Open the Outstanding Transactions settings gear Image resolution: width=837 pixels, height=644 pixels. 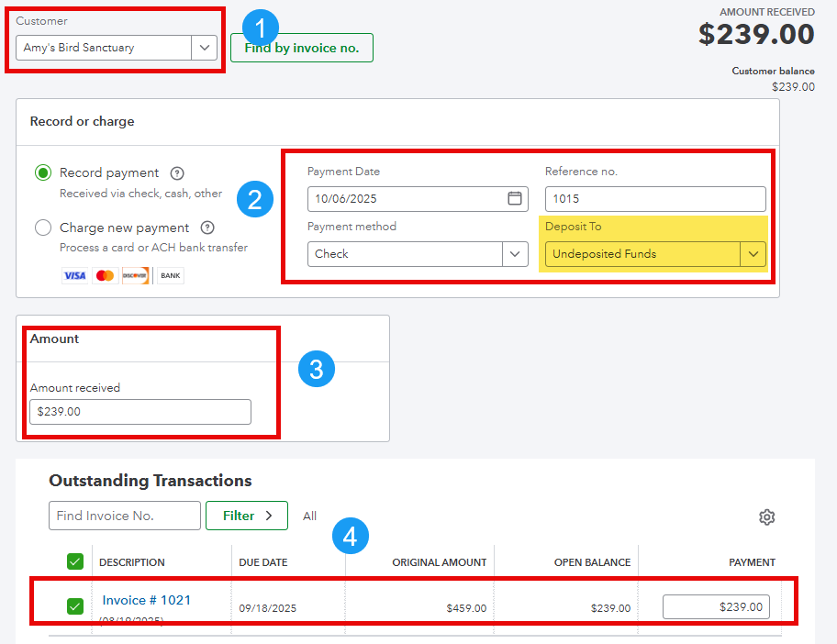[767, 517]
